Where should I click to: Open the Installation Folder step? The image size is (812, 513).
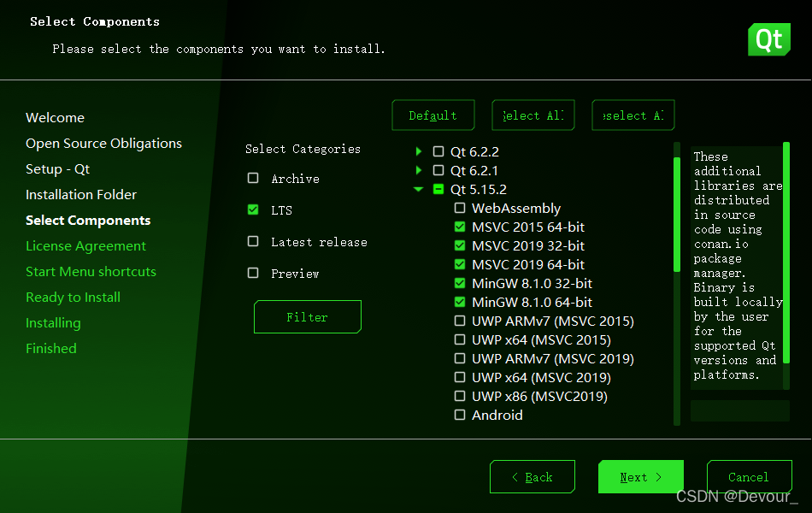[x=81, y=195]
